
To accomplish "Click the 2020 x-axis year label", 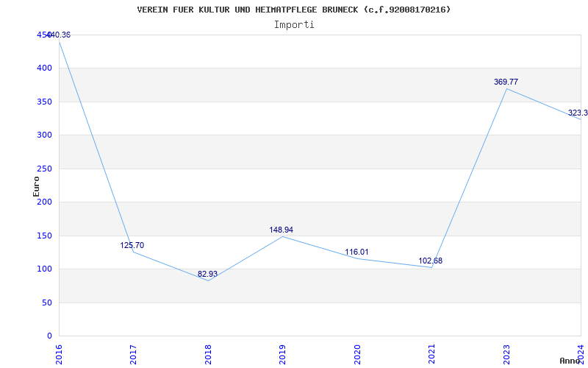I will coord(356,355).
